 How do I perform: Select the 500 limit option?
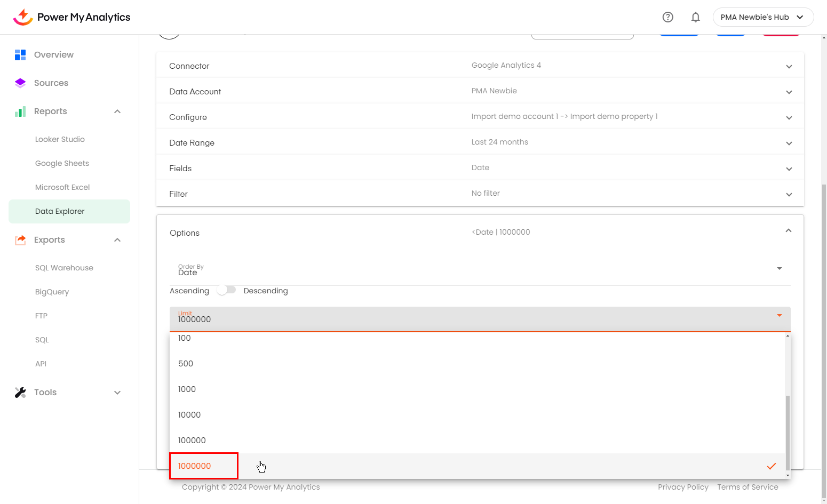(x=186, y=364)
